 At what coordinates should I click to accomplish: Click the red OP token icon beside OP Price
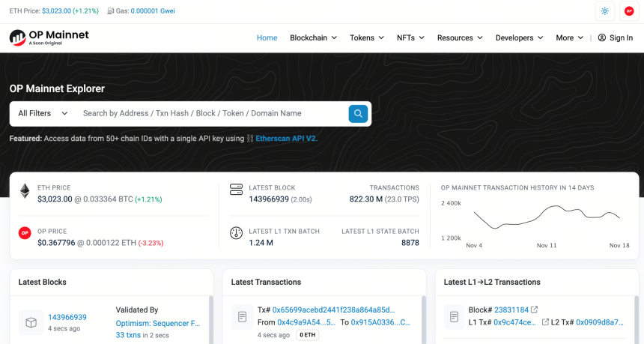pos(25,233)
